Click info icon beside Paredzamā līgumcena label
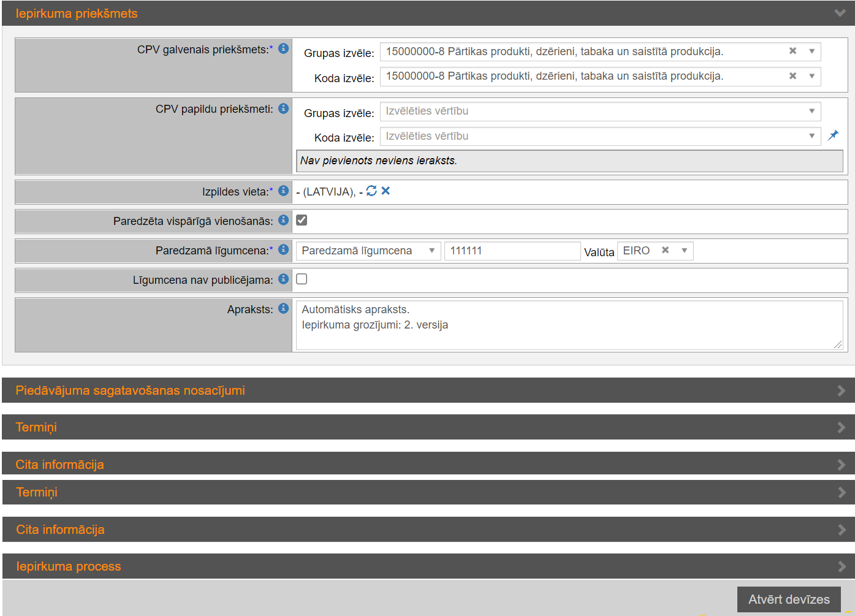The height and width of the screenshot is (616, 855). tap(283, 249)
